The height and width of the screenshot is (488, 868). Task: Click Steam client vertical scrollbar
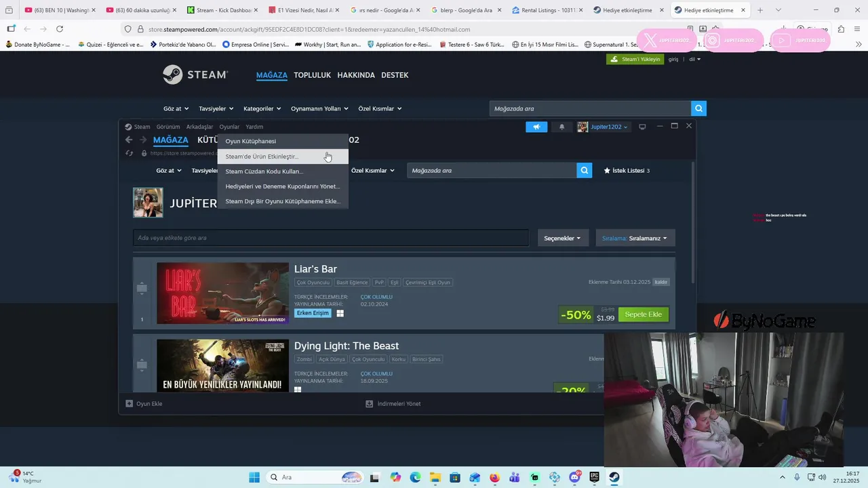tap(692, 224)
